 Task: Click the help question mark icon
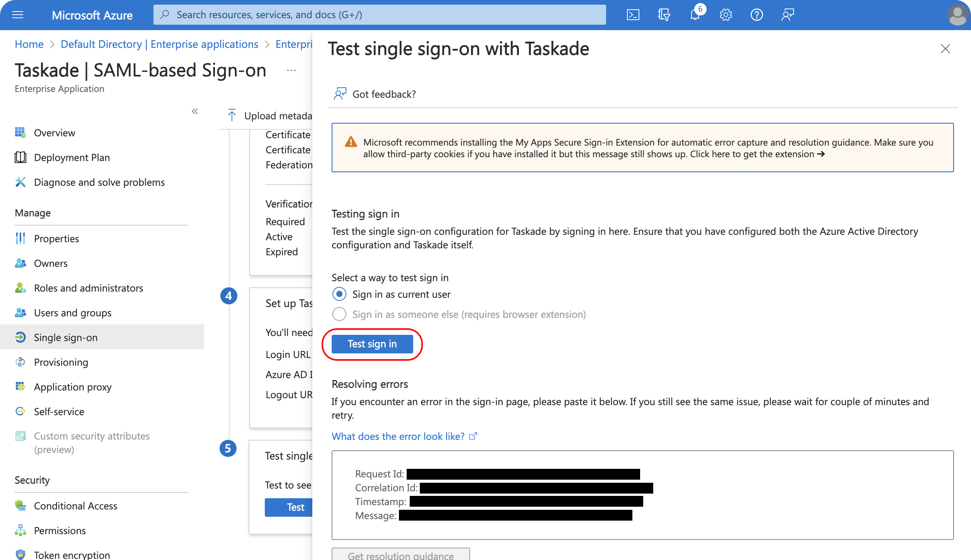[756, 15]
